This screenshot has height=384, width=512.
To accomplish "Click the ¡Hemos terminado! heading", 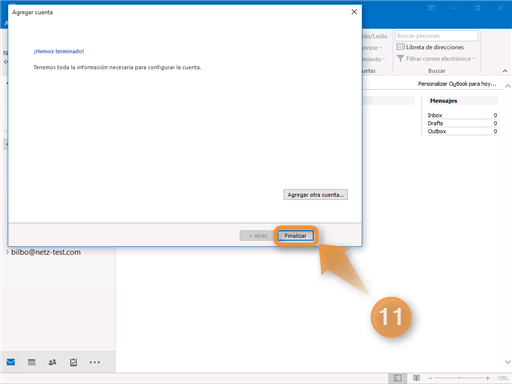I will [x=59, y=51].
